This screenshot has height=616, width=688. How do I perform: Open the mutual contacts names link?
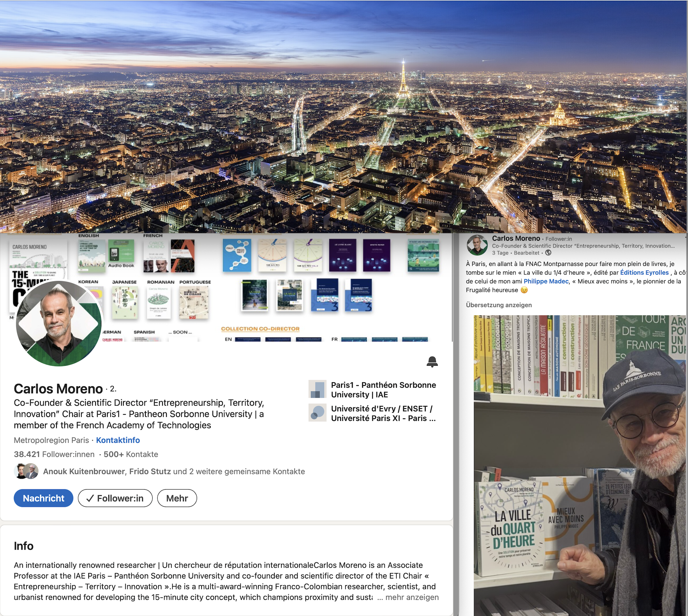point(174,472)
